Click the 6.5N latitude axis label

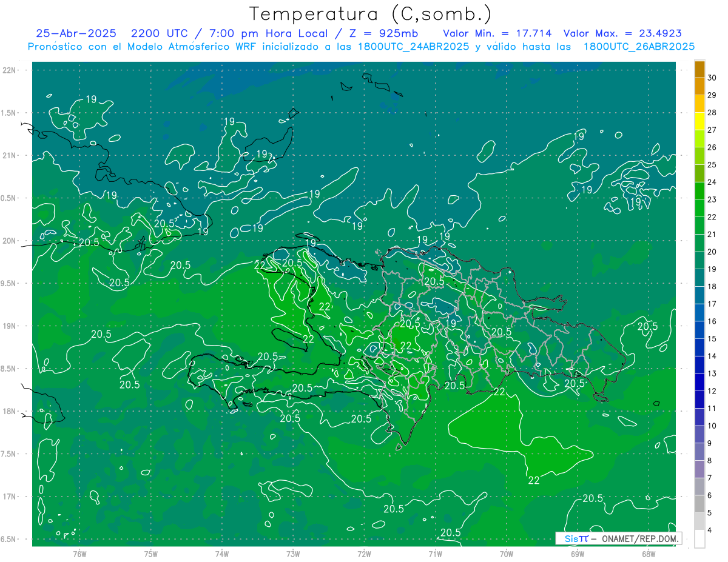[x=8, y=539]
